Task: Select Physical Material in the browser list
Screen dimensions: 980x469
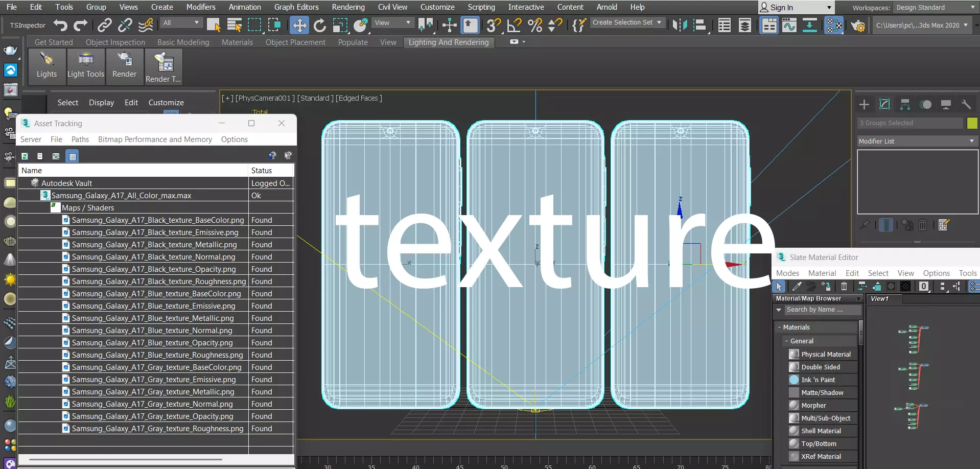Action: pos(822,354)
